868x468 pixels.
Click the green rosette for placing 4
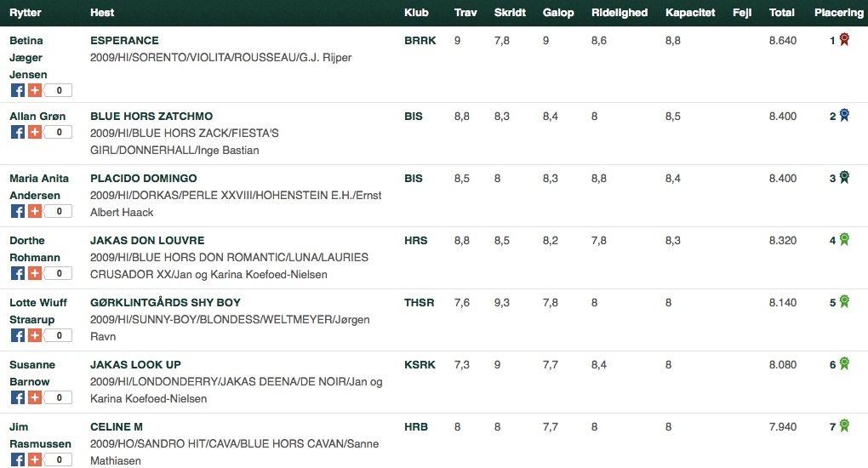coord(844,239)
